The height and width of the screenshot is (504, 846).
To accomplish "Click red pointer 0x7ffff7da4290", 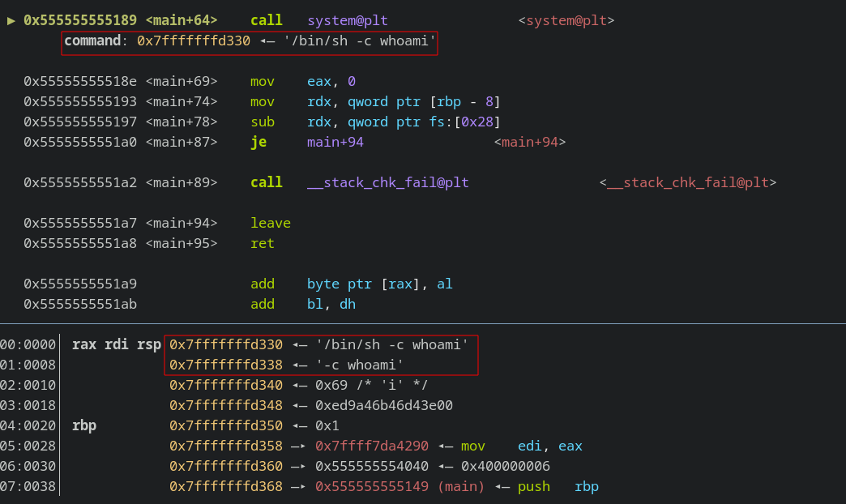I will coord(372,446).
